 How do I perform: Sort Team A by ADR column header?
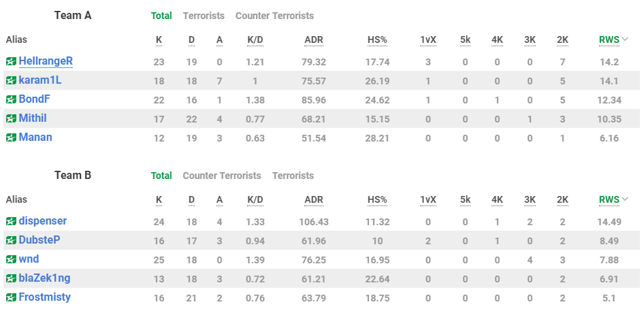314,39
